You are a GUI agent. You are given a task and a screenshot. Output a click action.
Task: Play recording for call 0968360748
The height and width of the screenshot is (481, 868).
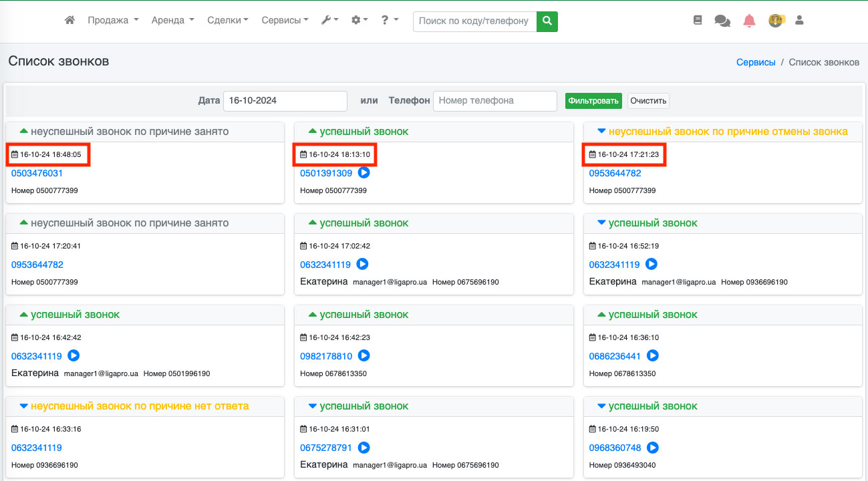click(652, 448)
